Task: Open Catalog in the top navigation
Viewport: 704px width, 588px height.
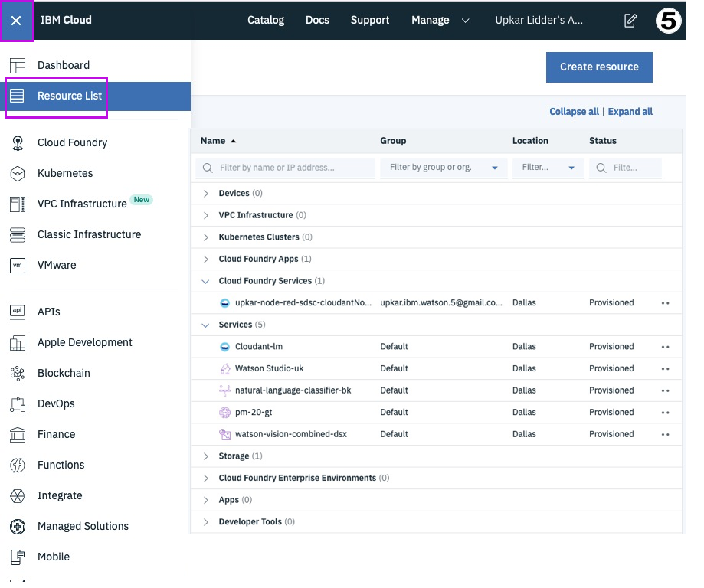Action: 266,20
